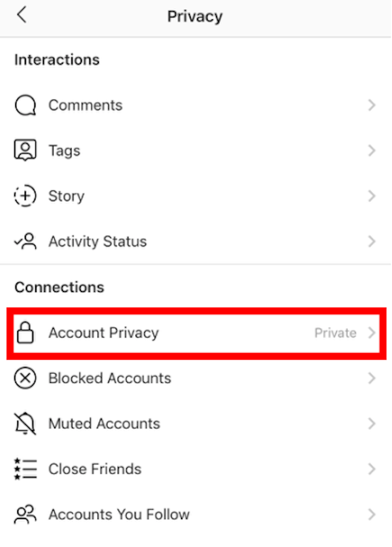Click the Activity Status person icon
Viewport: 392px width, 547px height.
25,241
